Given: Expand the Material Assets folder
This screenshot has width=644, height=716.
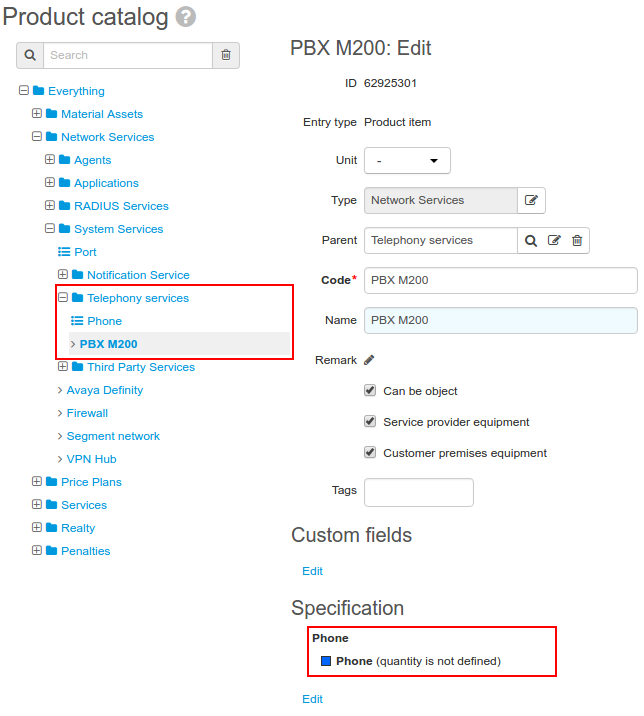Looking at the screenshot, I should tap(37, 113).
